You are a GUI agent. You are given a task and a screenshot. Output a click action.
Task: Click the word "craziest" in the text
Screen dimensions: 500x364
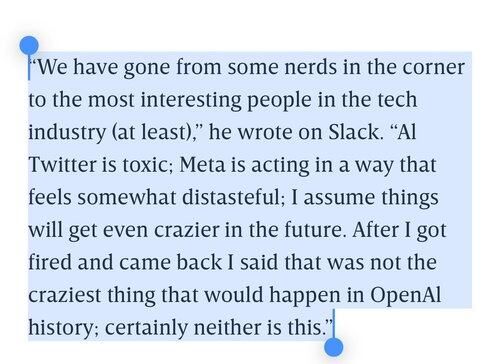coord(65,295)
